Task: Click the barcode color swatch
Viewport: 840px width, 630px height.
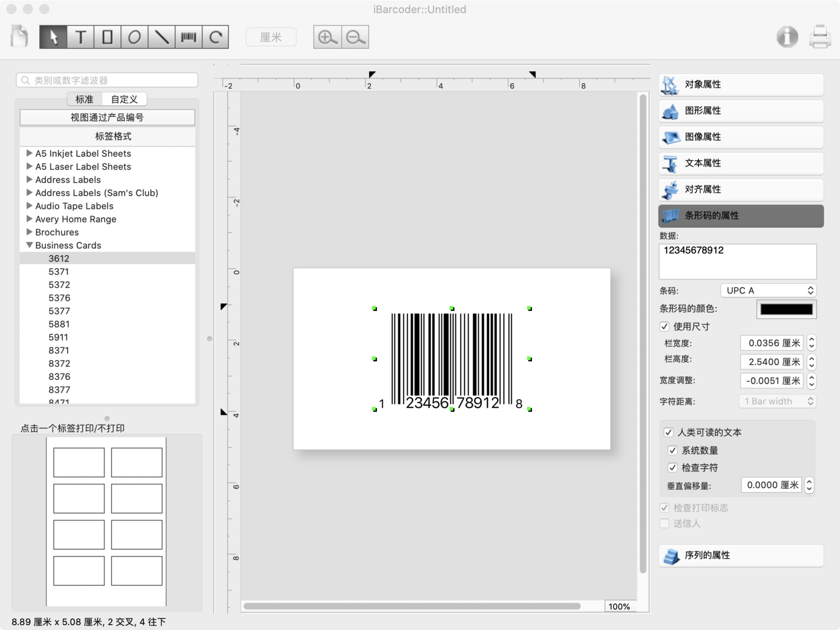Action: (786, 309)
